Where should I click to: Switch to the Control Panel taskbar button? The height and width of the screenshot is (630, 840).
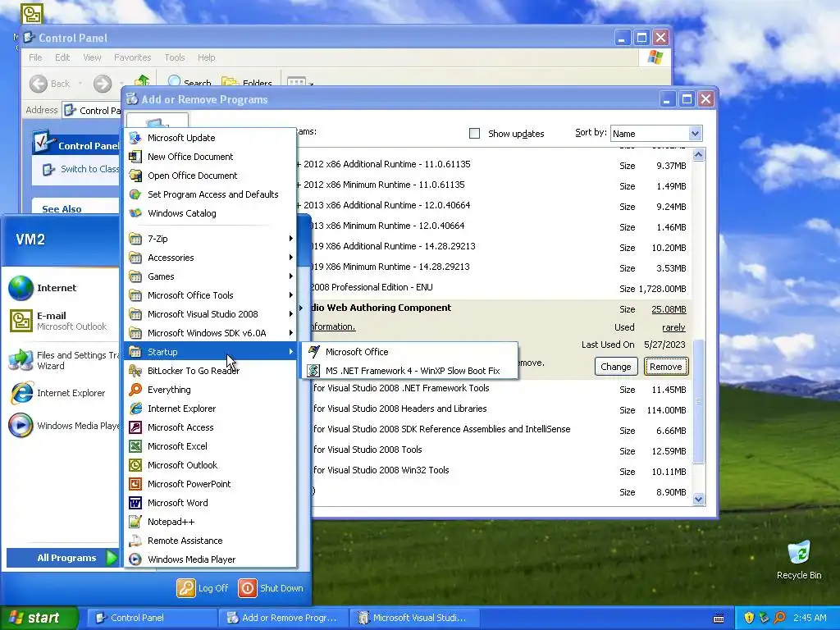[x=152, y=618]
